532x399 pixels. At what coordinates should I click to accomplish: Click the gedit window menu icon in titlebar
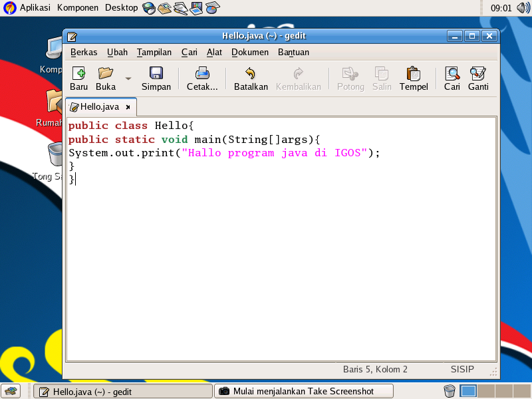(x=72, y=37)
